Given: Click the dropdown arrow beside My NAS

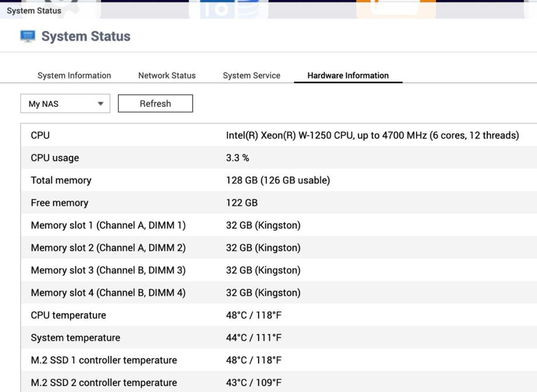Looking at the screenshot, I should coord(100,104).
